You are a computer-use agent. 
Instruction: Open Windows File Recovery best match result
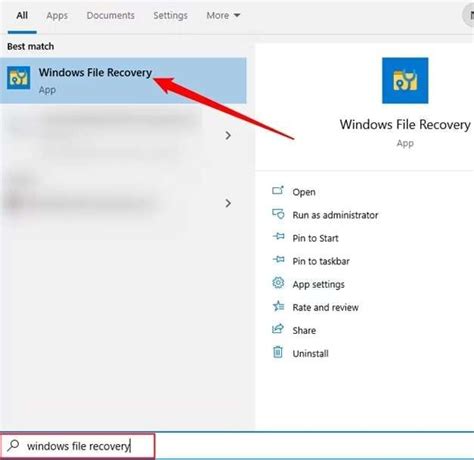tap(123, 80)
